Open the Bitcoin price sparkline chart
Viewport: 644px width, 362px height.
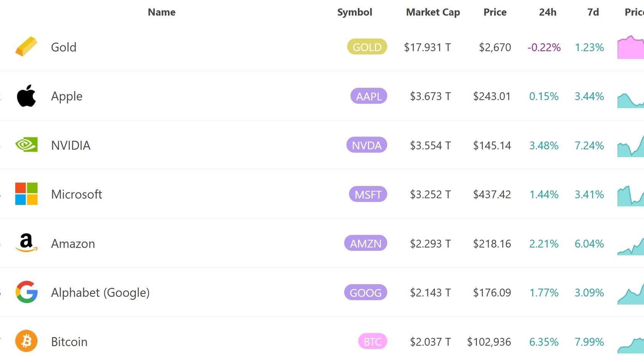(631, 345)
